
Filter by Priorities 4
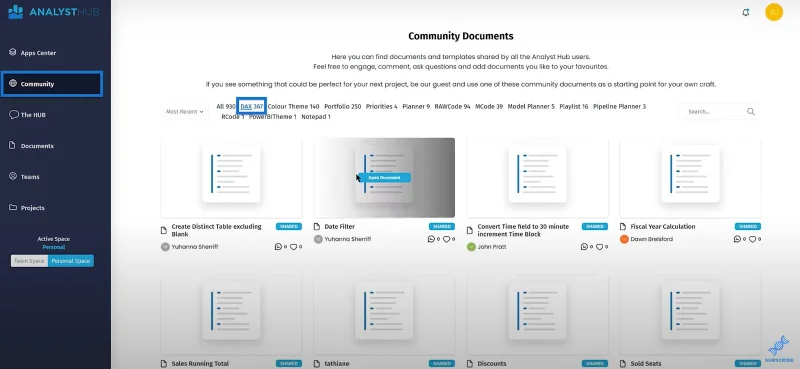pos(382,106)
